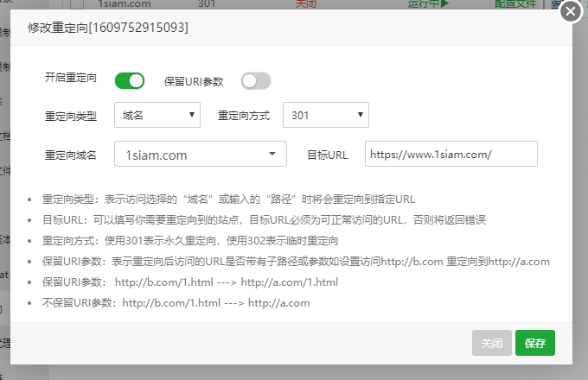Click the hint line starting 重定向方式：使用301
This screenshot has width=588, height=380.
click(x=190, y=240)
